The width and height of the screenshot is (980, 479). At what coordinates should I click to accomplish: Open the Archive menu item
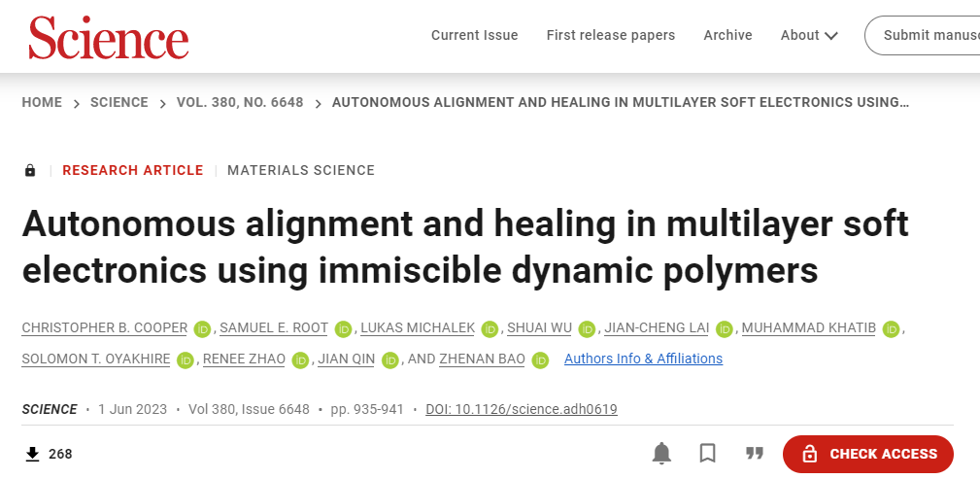click(x=727, y=36)
